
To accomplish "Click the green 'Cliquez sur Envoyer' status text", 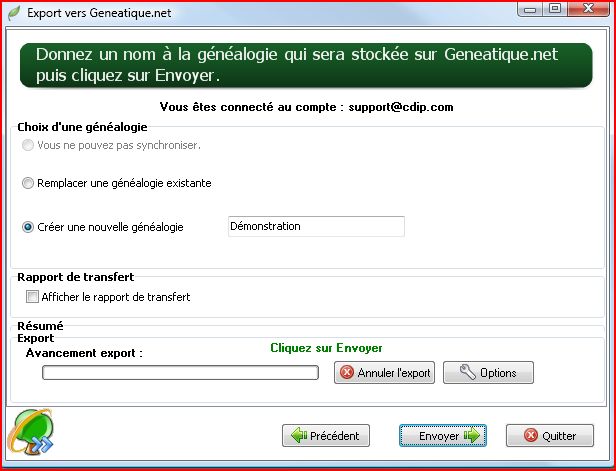I will point(326,348).
